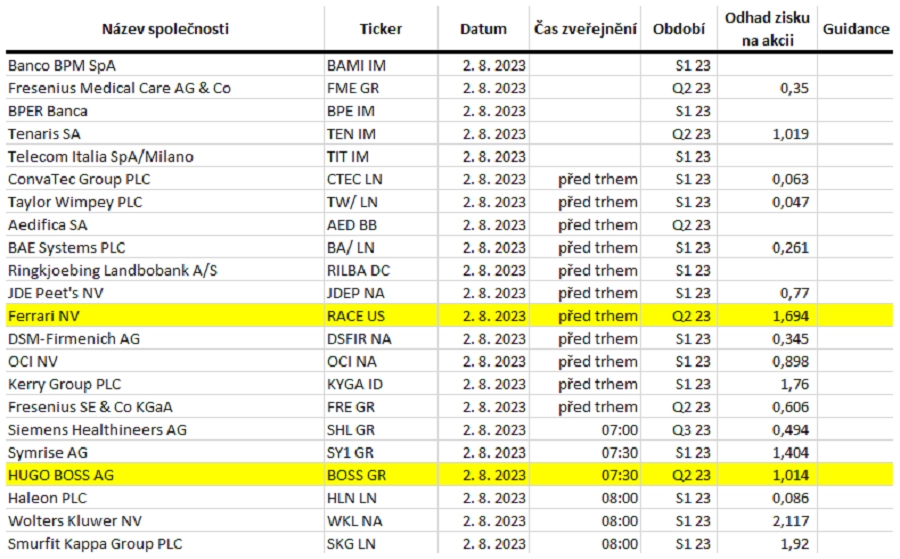
Task: Click EPS estimate '0,063'
Action: click(x=790, y=180)
